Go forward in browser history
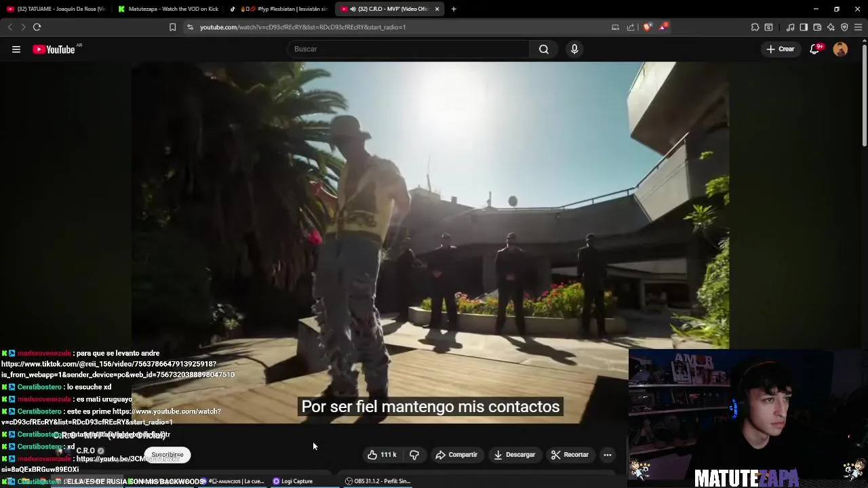868x488 pixels. coord(22,27)
